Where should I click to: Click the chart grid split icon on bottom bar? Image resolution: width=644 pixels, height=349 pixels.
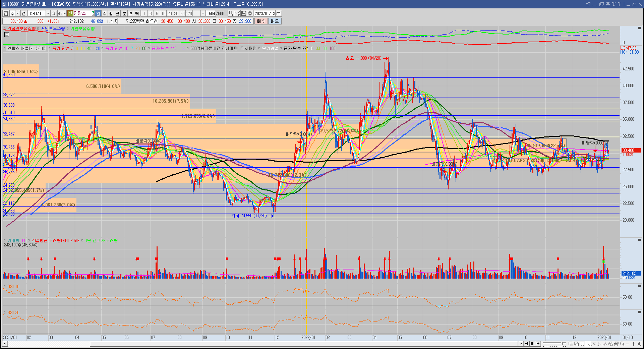point(571,344)
